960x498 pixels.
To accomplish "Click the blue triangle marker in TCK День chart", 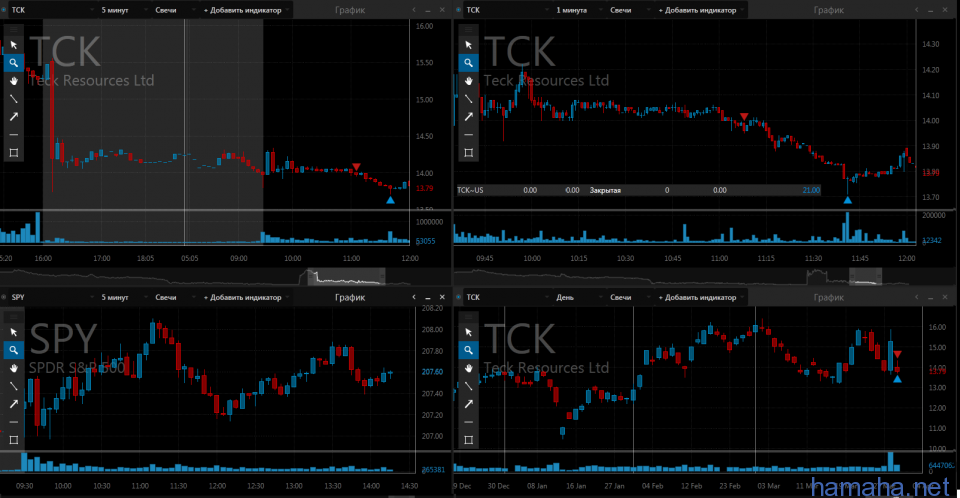I will pyautogui.click(x=897, y=379).
